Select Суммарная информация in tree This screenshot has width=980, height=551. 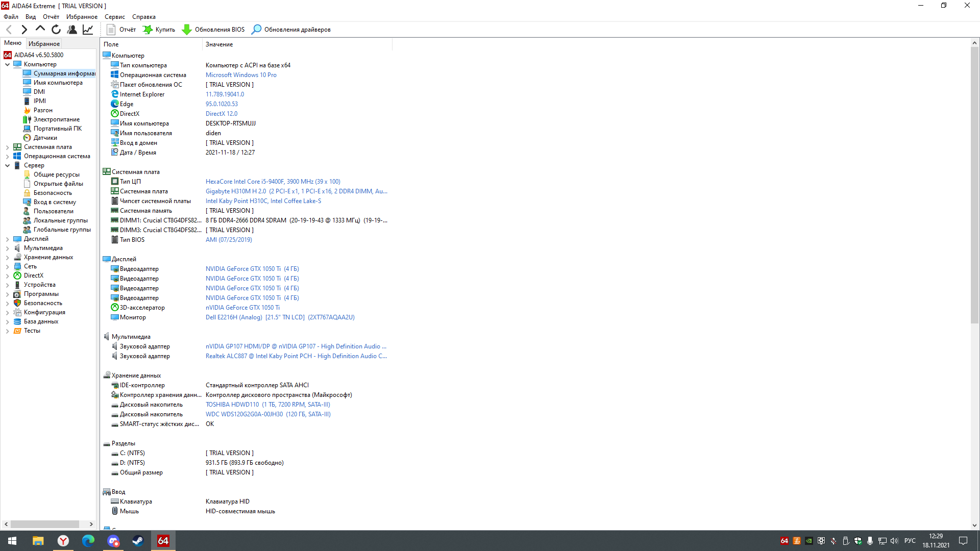coord(59,73)
